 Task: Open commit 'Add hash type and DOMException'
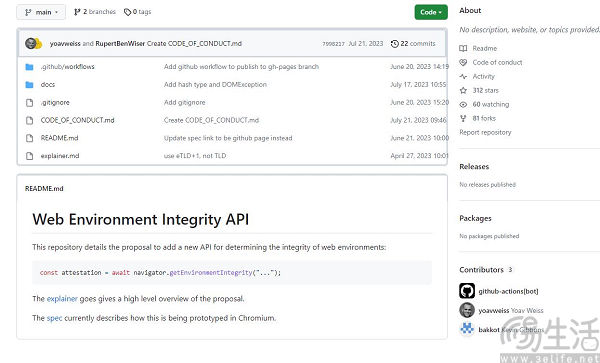(x=215, y=85)
